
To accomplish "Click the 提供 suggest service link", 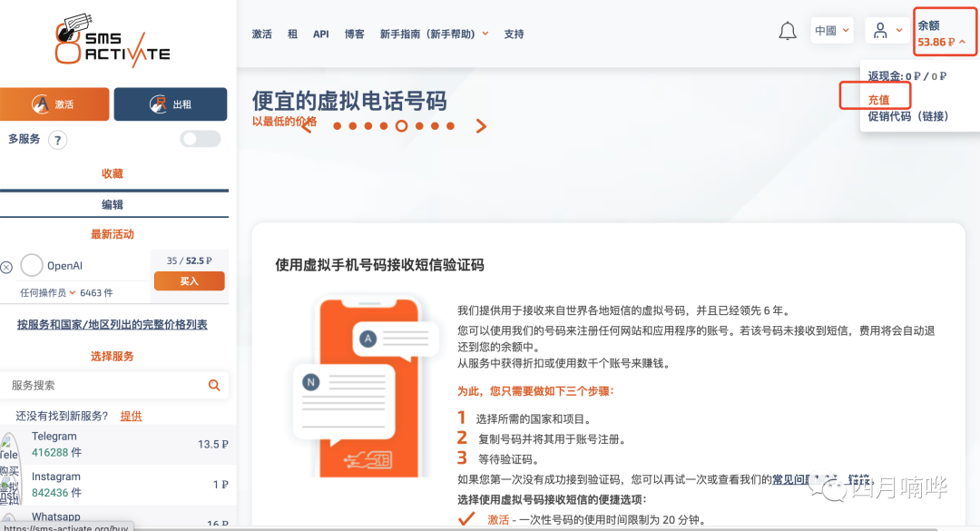I will (131, 416).
